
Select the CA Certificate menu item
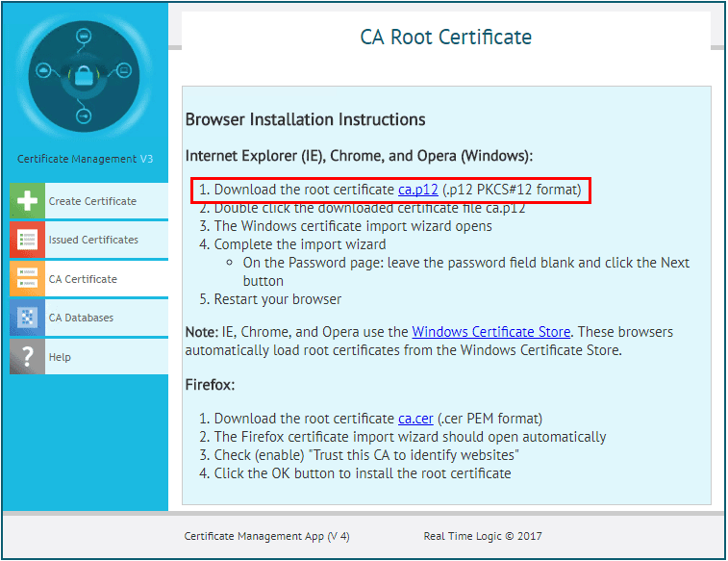89,279
